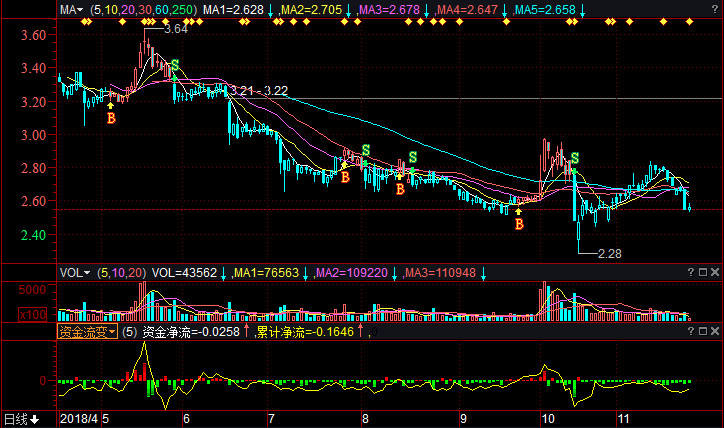Click the 2018/4 date label
Viewport: 724px width, 428px height.
pyautogui.click(x=78, y=419)
